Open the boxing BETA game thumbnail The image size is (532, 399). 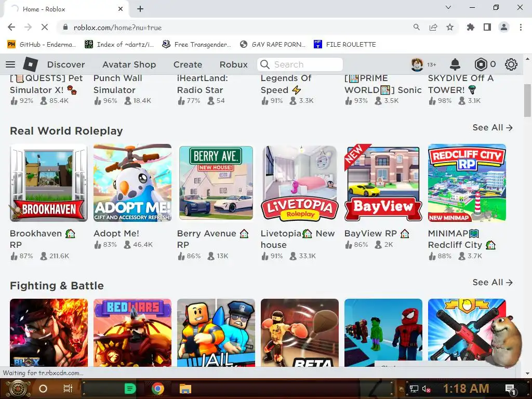300,332
